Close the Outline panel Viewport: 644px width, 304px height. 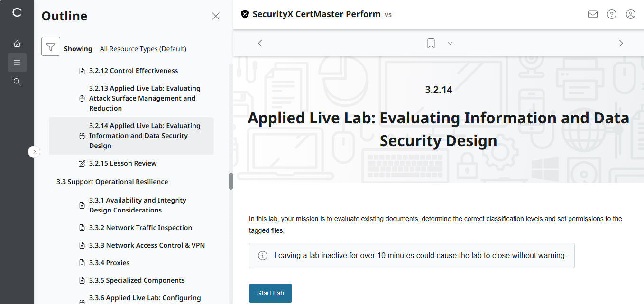point(216,16)
